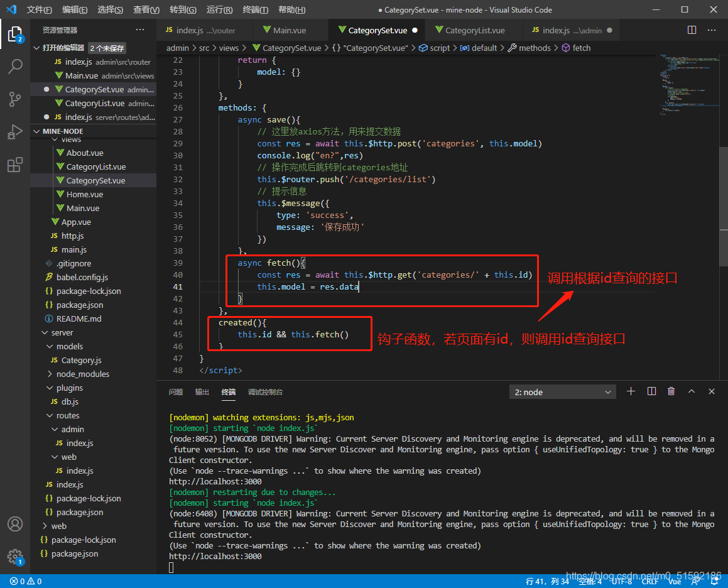The width and height of the screenshot is (728, 588).
Task: Open the Source Control view icon
Action: 15,99
